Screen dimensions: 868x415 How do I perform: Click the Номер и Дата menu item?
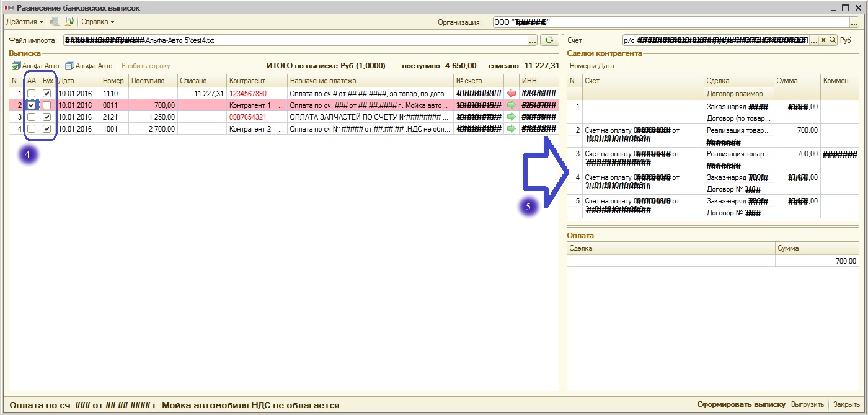(591, 66)
